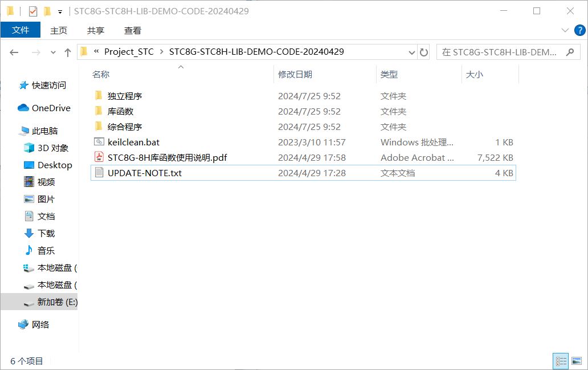Click the search box input field

(x=500, y=52)
